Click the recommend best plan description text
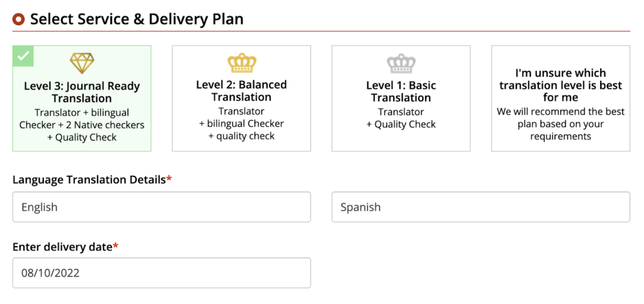The width and height of the screenshot is (644, 304). 560,124
